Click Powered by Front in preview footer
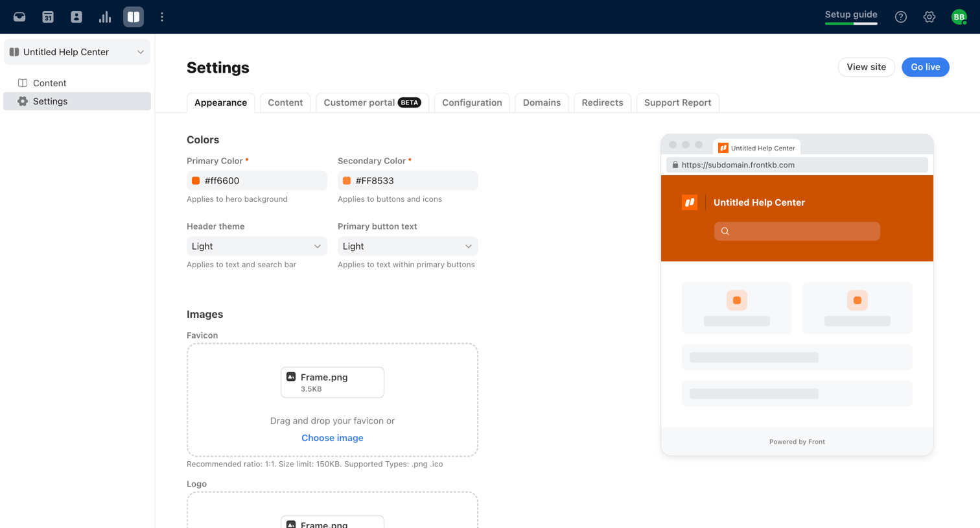 [797, 442]
